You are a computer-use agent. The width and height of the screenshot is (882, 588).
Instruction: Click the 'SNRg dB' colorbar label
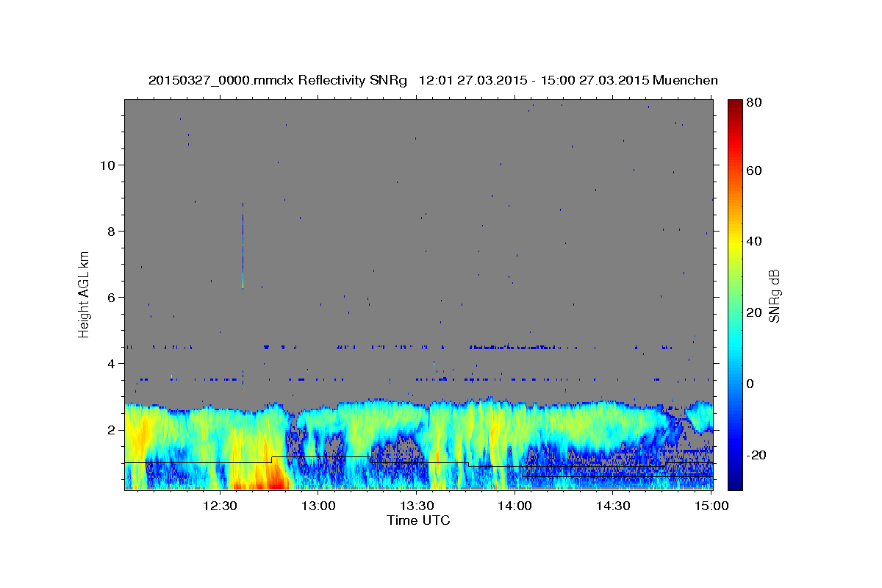coord(773,295)
